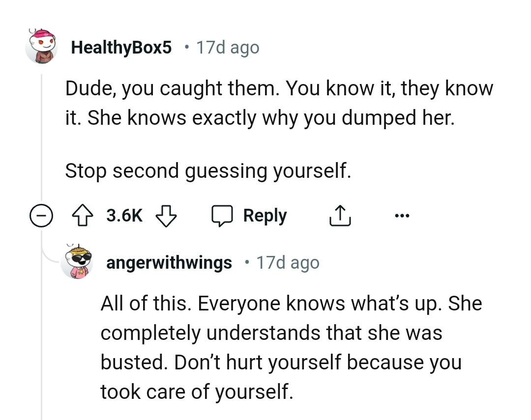This screenshot has height=420, width=531.
Task: Toggle the downvote on HealthyBox5's comment
Action: [x=166, y=216]
